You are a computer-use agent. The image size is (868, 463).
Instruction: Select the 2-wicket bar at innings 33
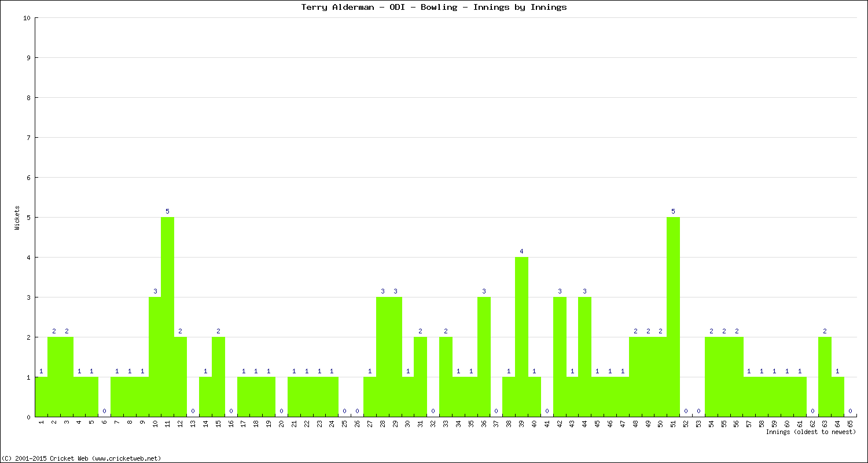tap(446, 377)
